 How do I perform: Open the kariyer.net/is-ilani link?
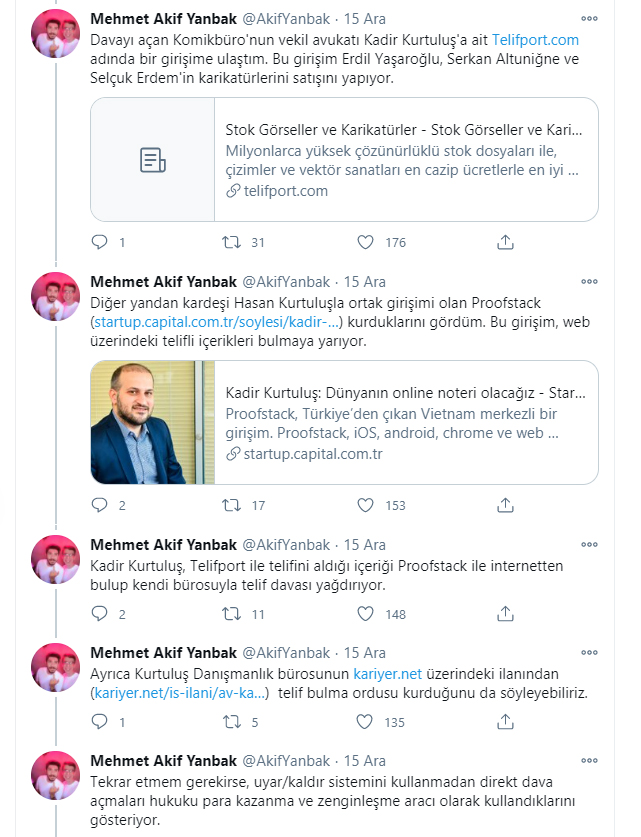pyautogui.click(x=179, y=693)
